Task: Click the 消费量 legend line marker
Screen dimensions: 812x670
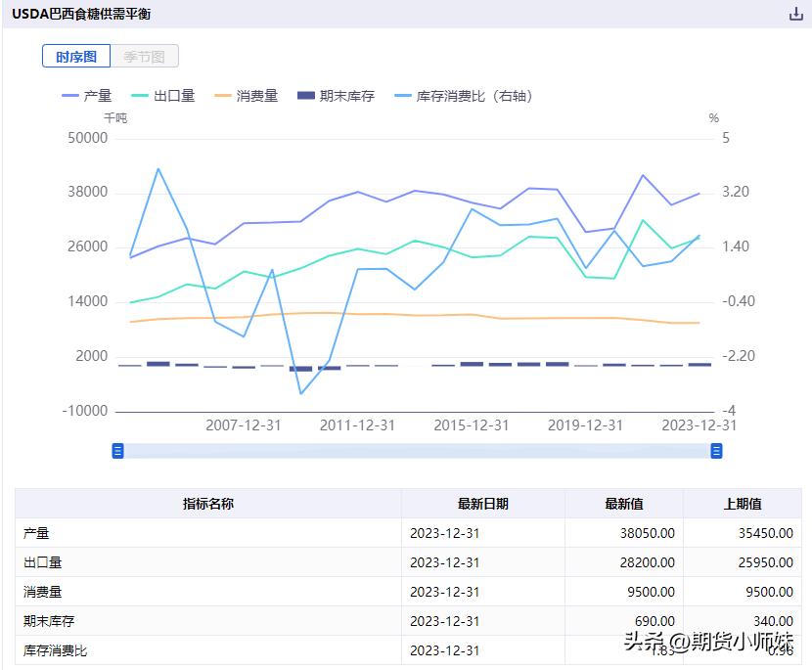Action: [225, 95]
